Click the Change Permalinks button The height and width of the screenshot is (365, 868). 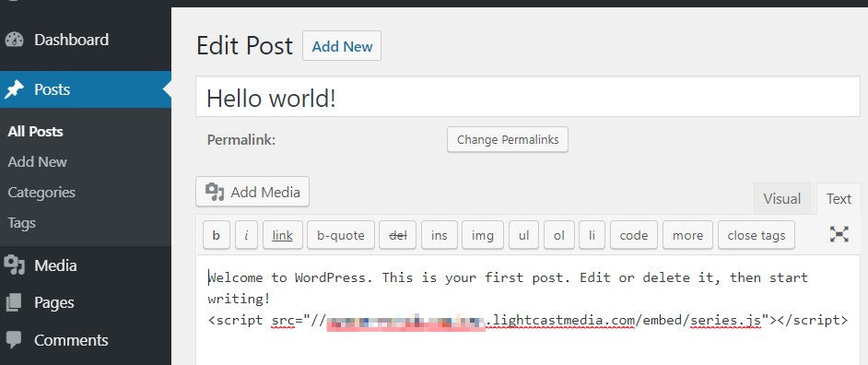[508, 139]
